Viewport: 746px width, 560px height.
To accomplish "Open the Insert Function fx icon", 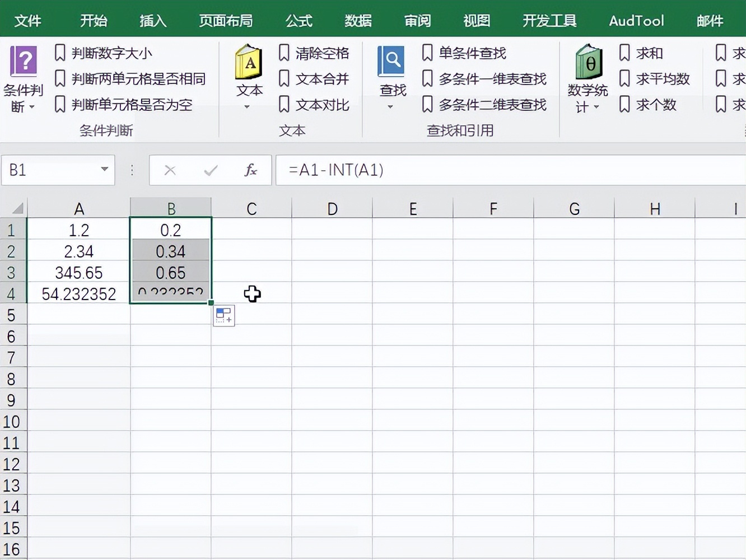I will coord(250,170).
